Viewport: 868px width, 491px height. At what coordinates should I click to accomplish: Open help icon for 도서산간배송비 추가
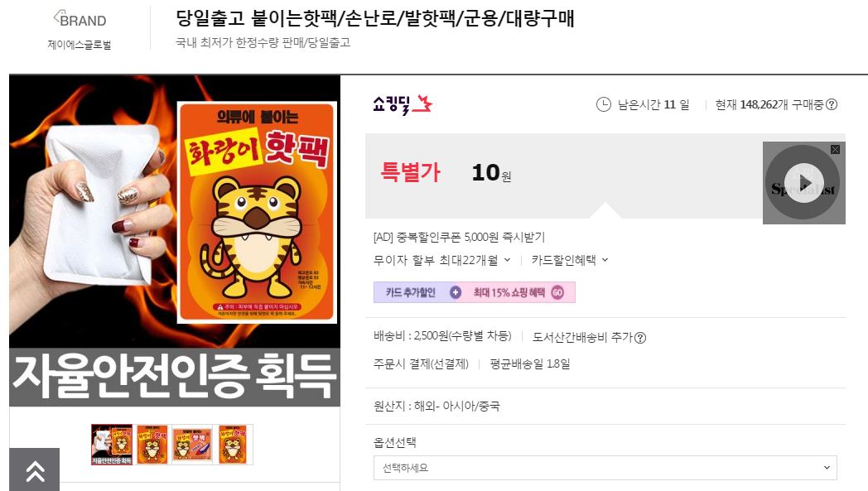click(x=640, y=338)
